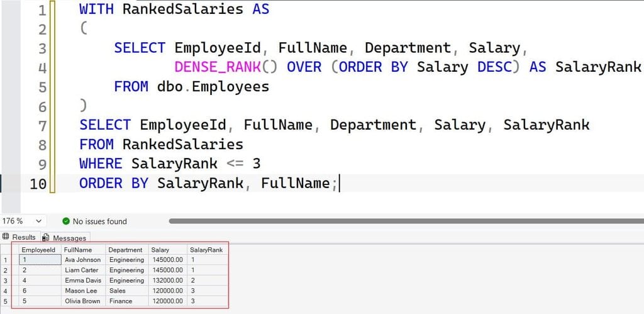Select the SalaryRank column header
Image resolution: width=644 pixels, height=314 pixels.
(207, 249)
